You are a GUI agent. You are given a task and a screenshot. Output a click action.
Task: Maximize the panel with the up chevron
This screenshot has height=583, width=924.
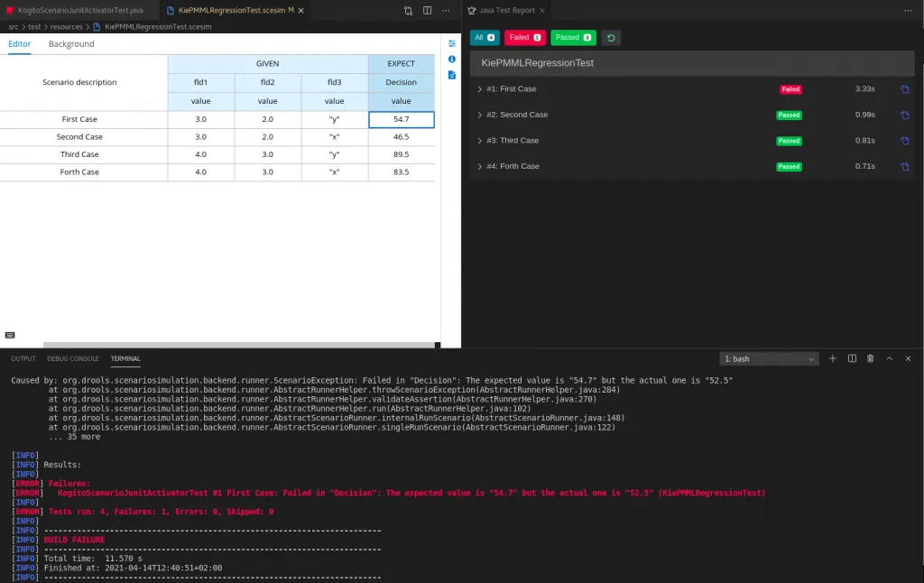pyautogui.click(x=890, y=358)
